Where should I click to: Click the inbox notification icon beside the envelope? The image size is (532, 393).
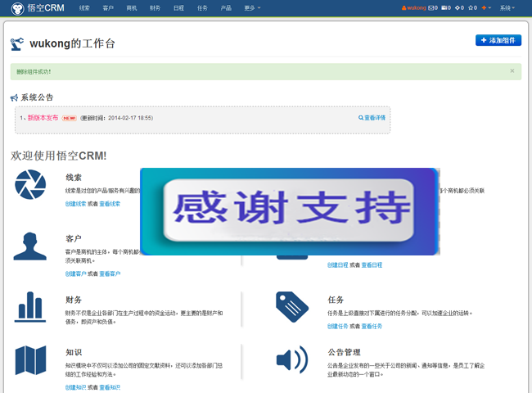(446, 8)
